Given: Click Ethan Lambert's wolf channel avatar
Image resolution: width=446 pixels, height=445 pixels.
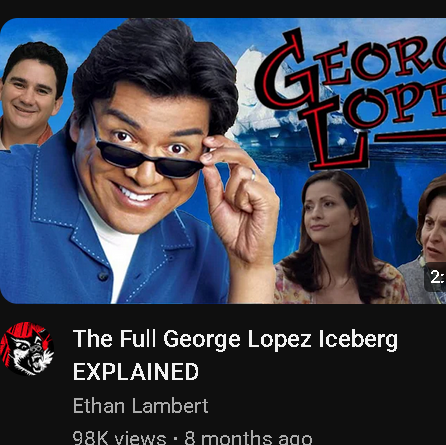Looking at the screenshot, I should [27, 349].
